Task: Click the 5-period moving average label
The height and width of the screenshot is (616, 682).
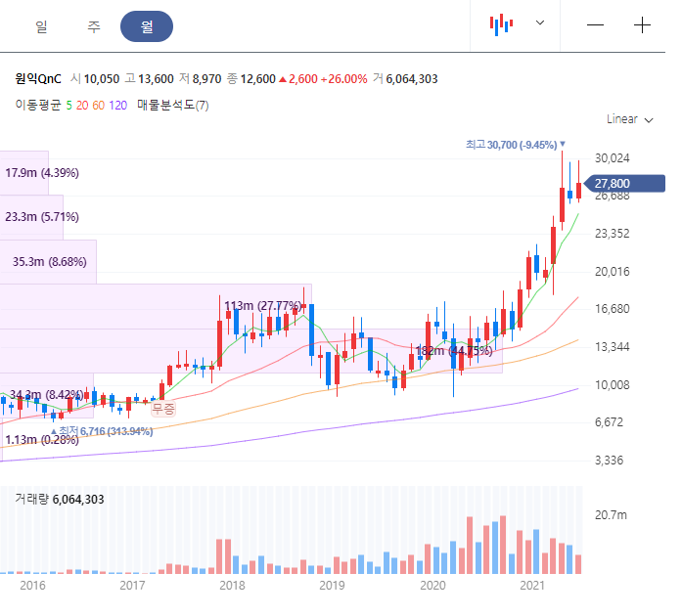Action: [x=69, y=106]
